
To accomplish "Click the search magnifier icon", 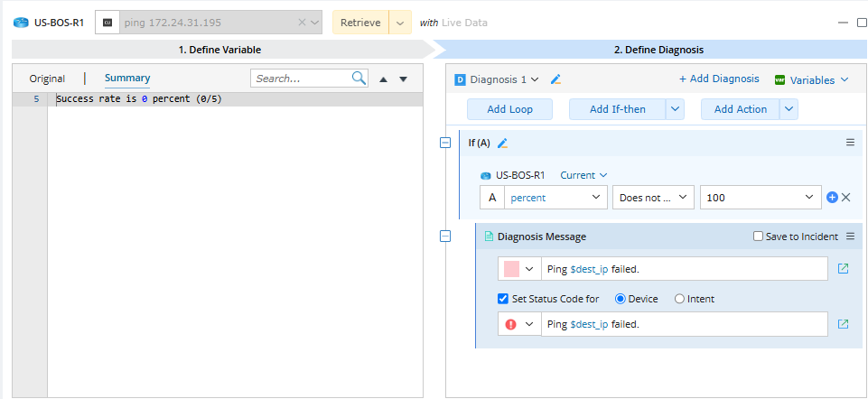I will click(x=359, y=79).
